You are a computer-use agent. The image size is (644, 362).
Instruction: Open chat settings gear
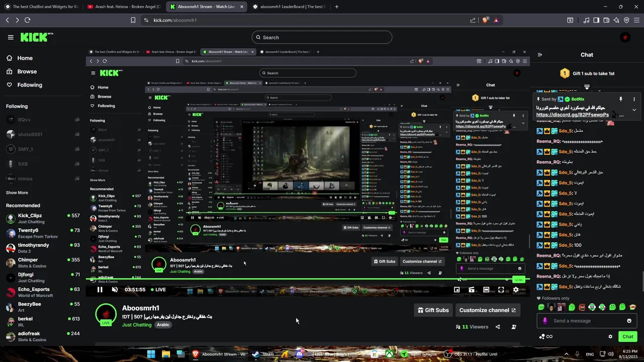pyautogui.click(x=610, y=336)
